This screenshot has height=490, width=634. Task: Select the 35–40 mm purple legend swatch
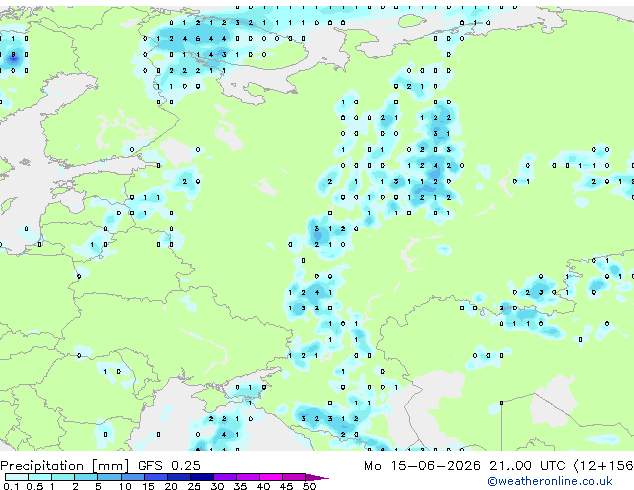[x=248, y=477]
